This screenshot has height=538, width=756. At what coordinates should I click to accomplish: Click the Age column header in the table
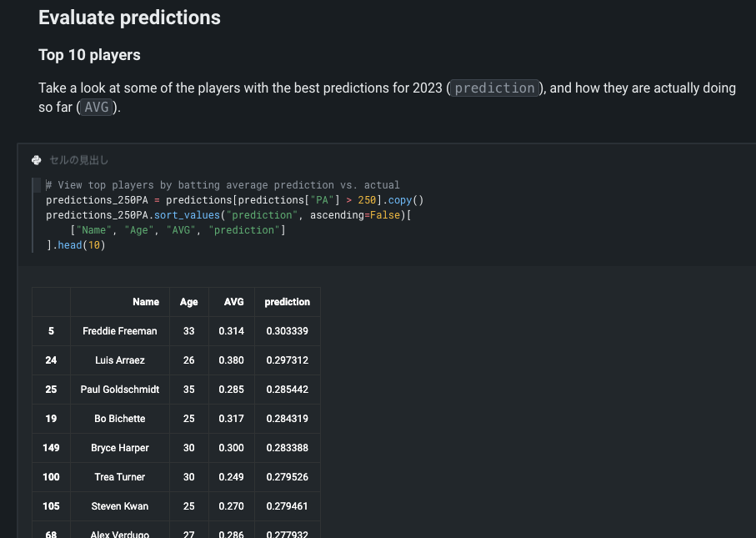click(189, 302)
